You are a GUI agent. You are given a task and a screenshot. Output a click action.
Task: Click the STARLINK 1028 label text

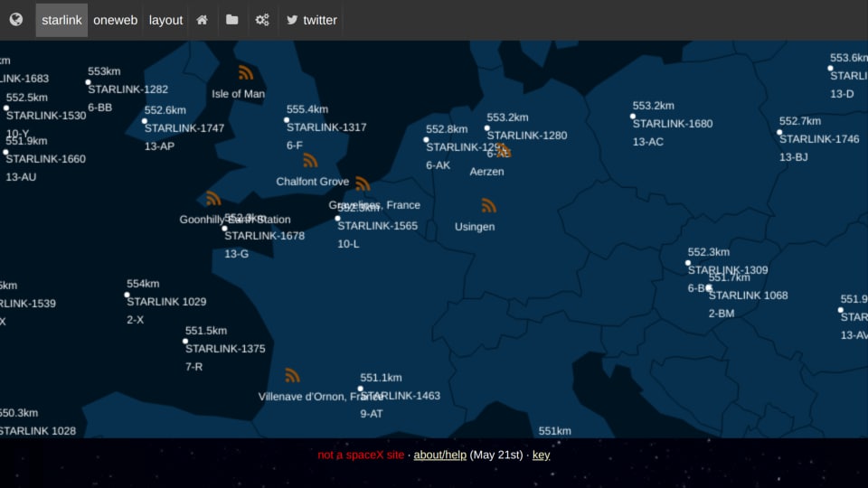[38, 431]
